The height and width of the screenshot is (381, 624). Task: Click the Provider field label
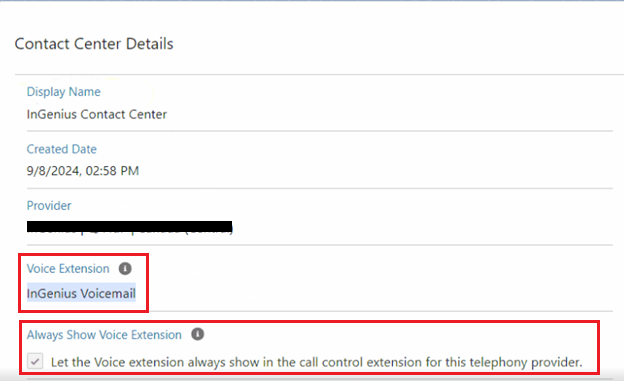coord(49,205)
